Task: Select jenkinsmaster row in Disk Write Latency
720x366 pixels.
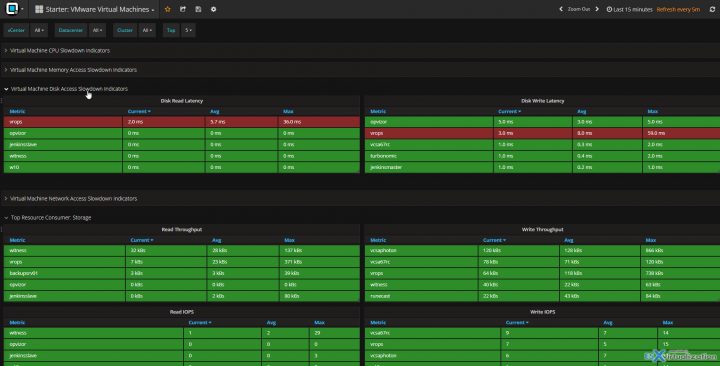Action: click(x=542, y=167)
